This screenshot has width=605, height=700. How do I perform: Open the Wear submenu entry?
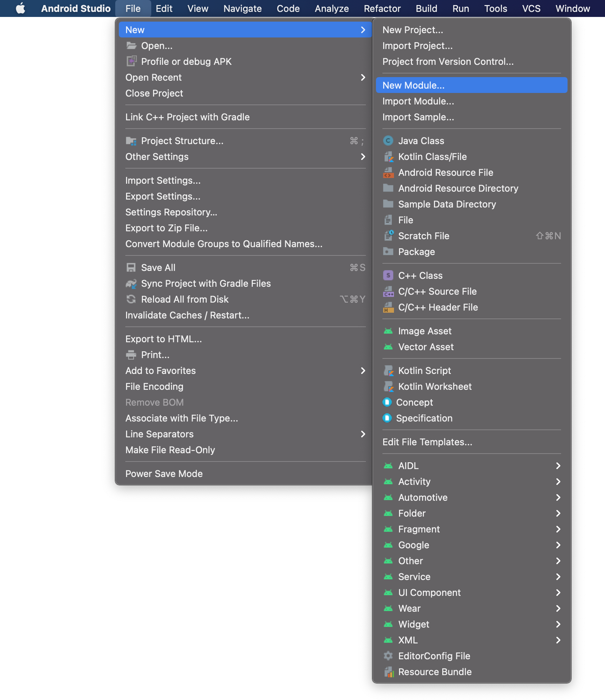[471, 608]
